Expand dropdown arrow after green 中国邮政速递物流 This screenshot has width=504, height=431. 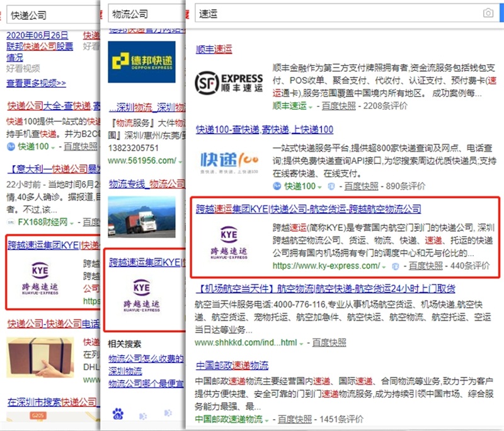tap(266, 420)
